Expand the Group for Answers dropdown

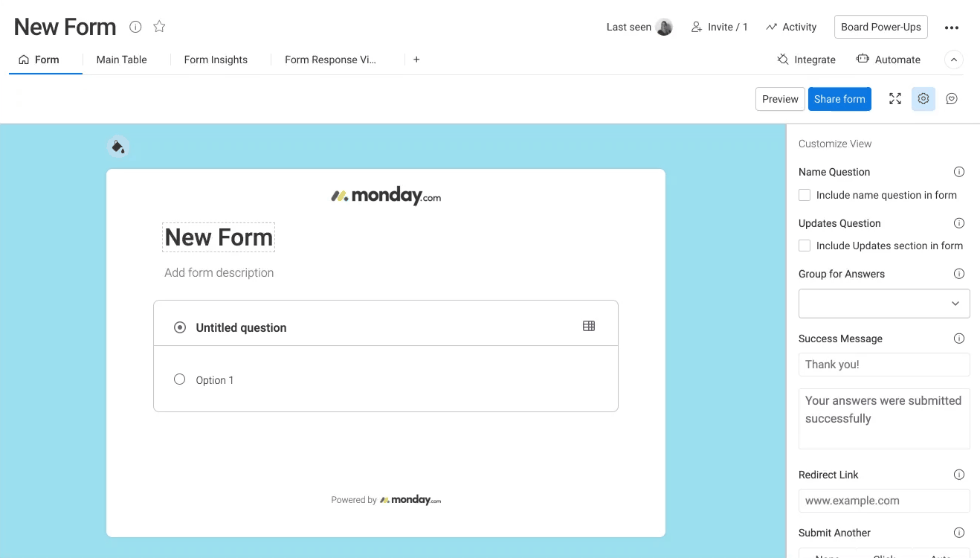884,304
